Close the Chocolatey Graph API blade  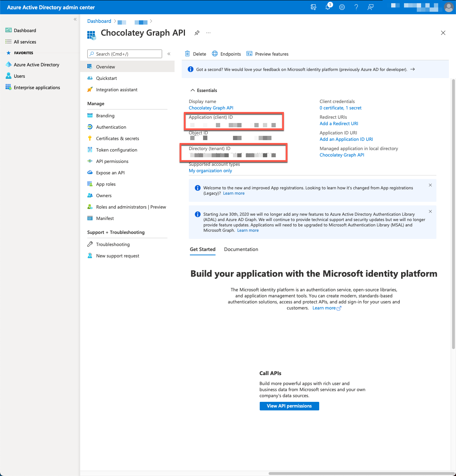pos(443,33)
